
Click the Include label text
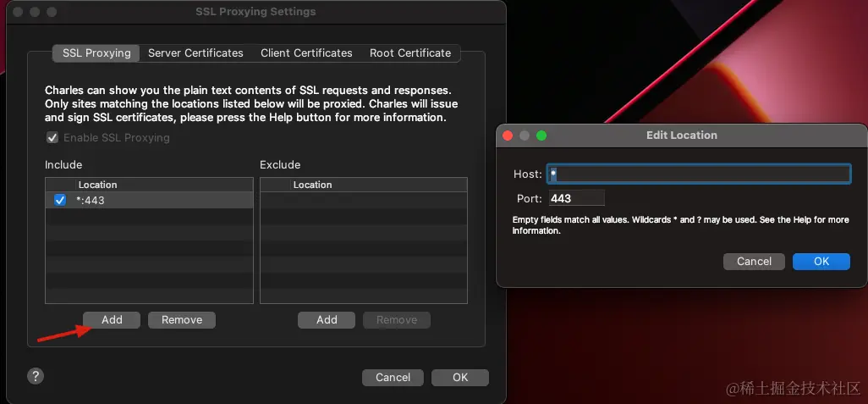[x=63, y=164]
